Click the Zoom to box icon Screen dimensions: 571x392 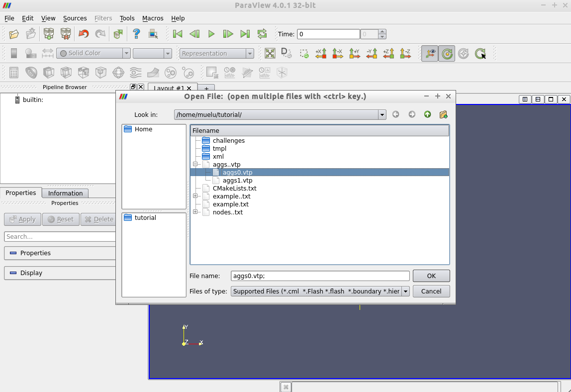[x=304, y=53]
